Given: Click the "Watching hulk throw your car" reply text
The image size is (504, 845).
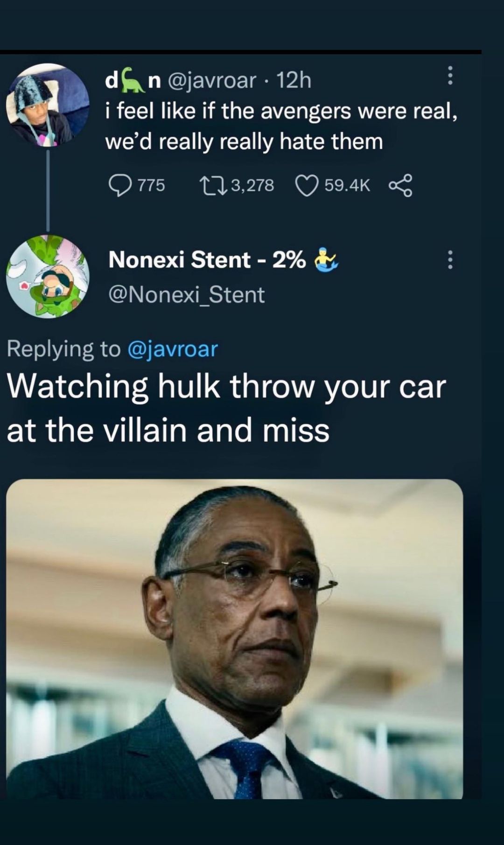Looking at the screenshot, I should (x=226, y=408).
